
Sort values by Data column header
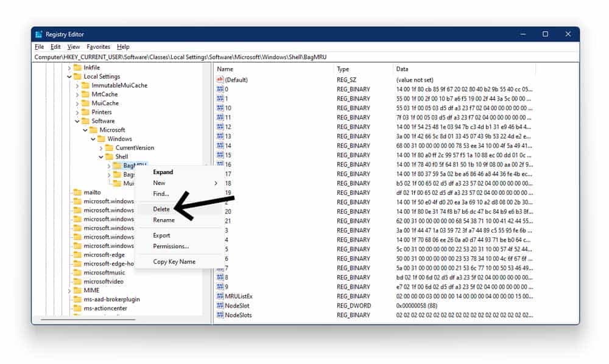464,69
